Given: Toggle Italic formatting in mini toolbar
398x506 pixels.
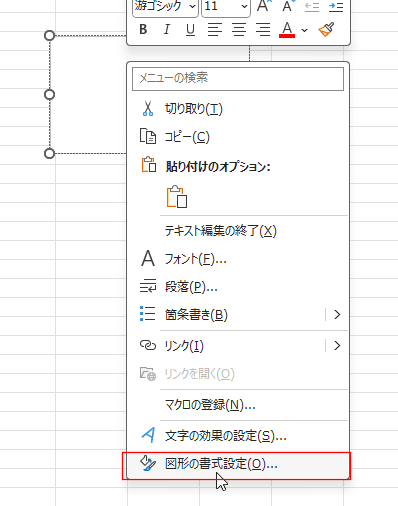Looking at the screenshot, I should [167, 30].
